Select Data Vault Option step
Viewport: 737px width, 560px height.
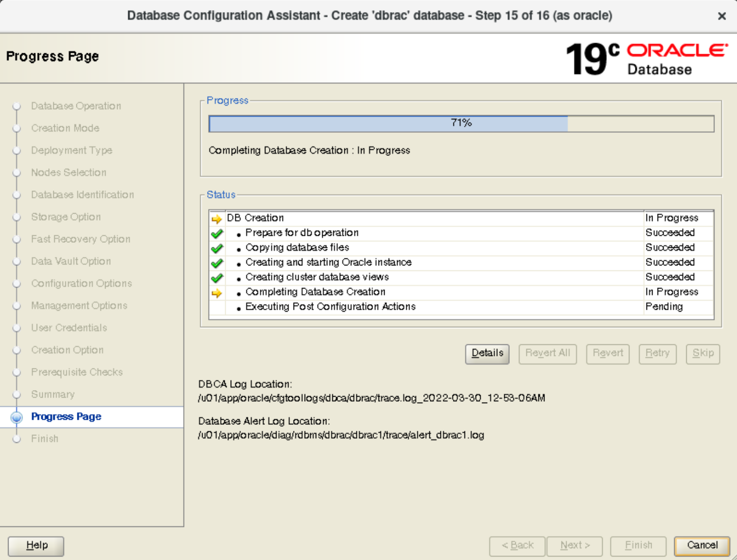pyautogui.click(x=71, y=261)
